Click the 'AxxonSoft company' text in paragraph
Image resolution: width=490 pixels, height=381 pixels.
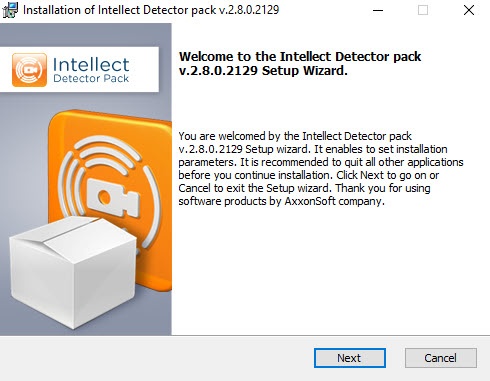pyautogui.click(x=334, y=201)
